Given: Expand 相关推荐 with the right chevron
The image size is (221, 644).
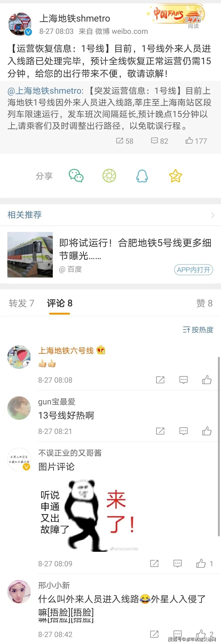Looking at the screenshot, I should pyautogui.click(x=213, y=215).
